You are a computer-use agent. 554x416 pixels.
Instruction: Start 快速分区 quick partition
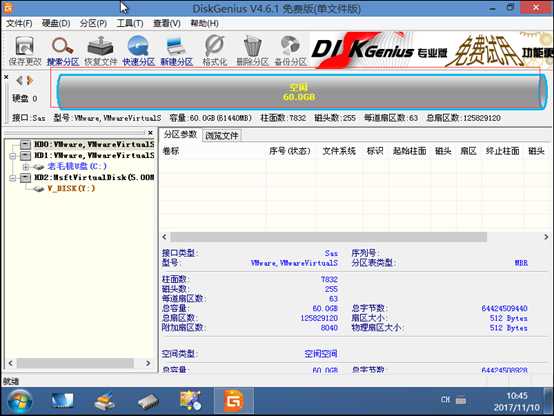tap(138, 51)
